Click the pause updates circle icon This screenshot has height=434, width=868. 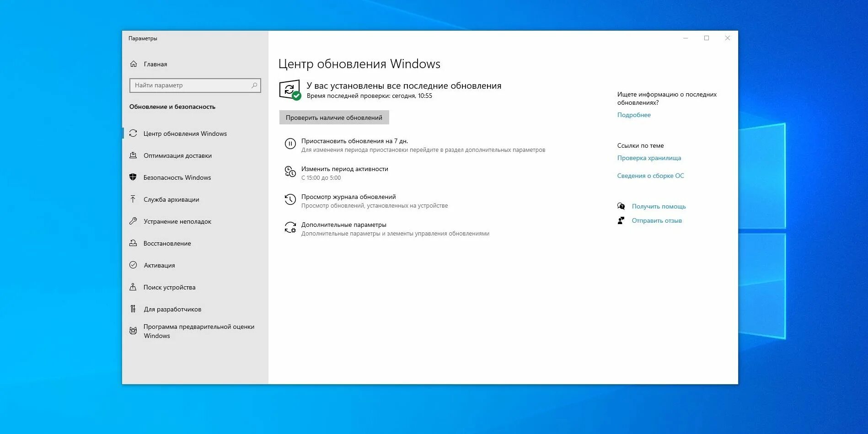click(290, 144)
